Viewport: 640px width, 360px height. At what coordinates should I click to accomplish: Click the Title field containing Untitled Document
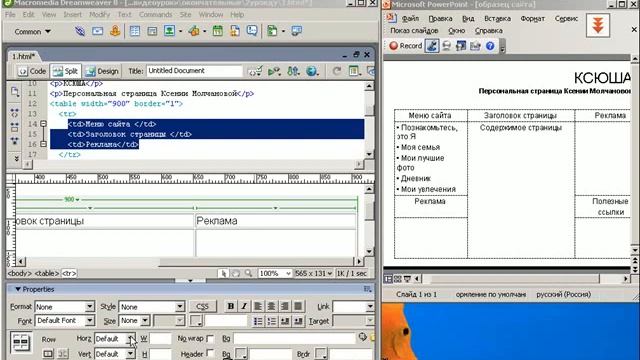point(194,71)
